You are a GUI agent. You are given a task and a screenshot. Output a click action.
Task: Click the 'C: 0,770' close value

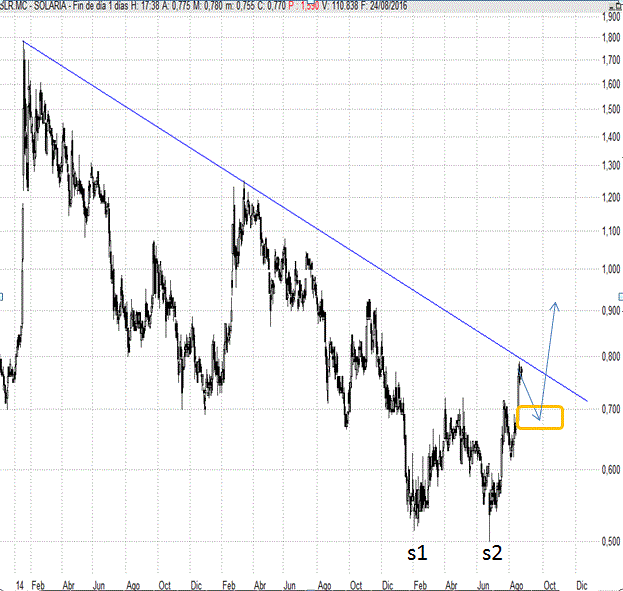[x=272, y=6]
